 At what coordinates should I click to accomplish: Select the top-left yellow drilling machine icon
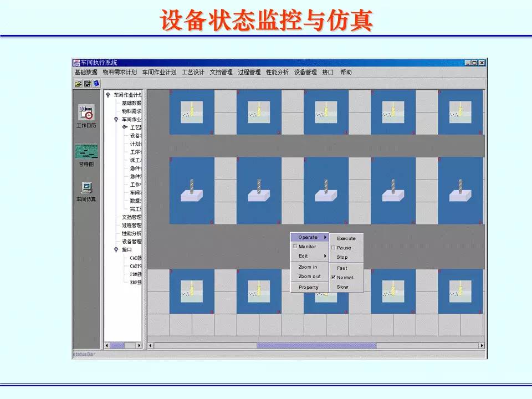click(x=191, y=111)
